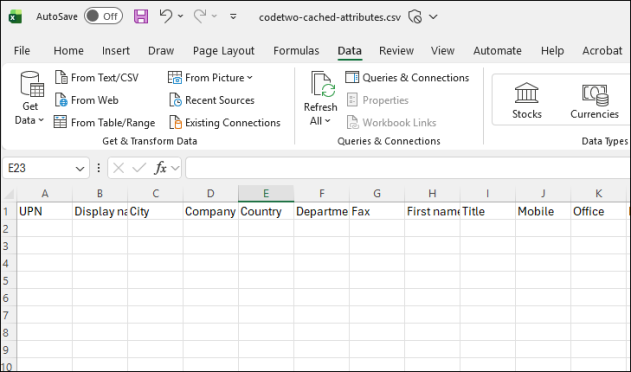This screenshot has width=631, height=372.
Task: Switch to the Review tab
Action: point(396,51)
